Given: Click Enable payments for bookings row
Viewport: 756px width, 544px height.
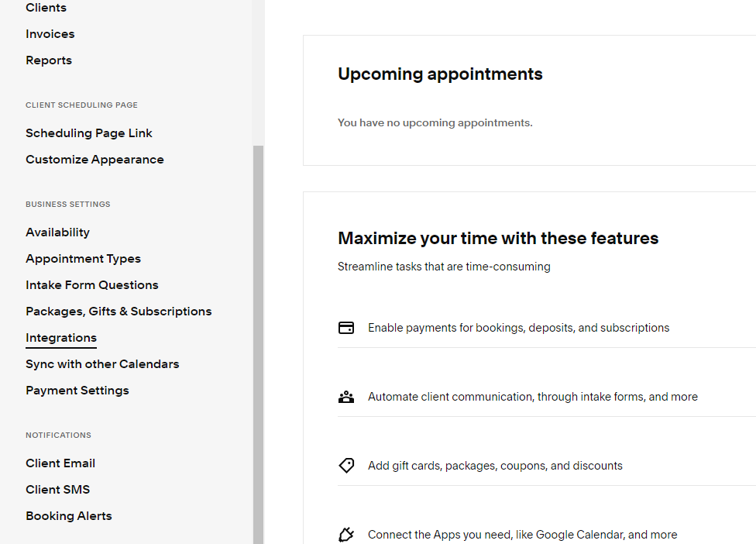Looking at the screenshot, I should tap(547, 328).
